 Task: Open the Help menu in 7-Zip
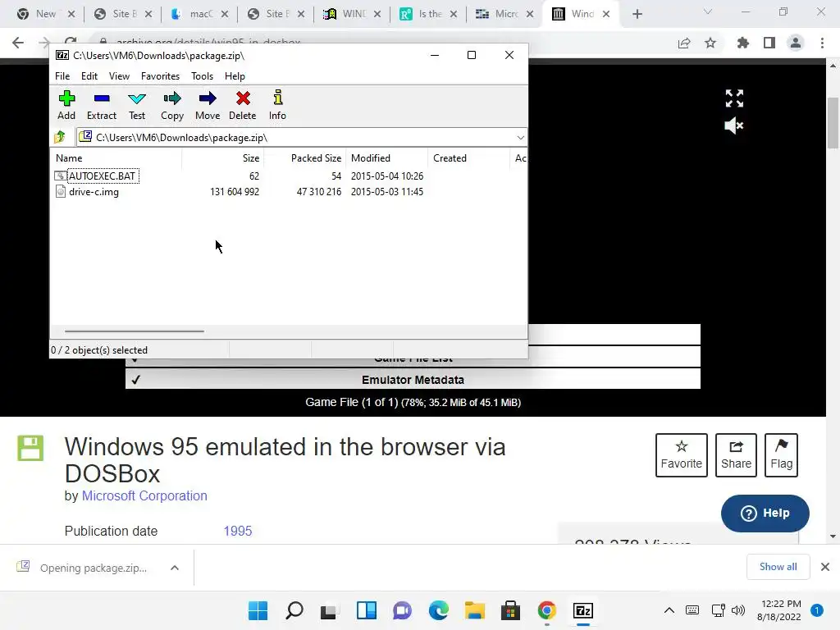pyautogui.click(x=235, y=76)
